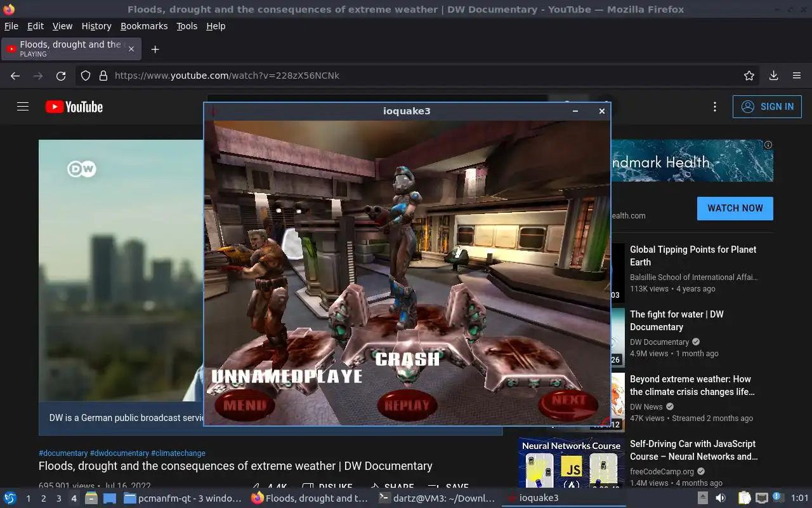Click the tracking protection shield icon
This screenshot has width=812, height=508.
click(x=86, y=76)
